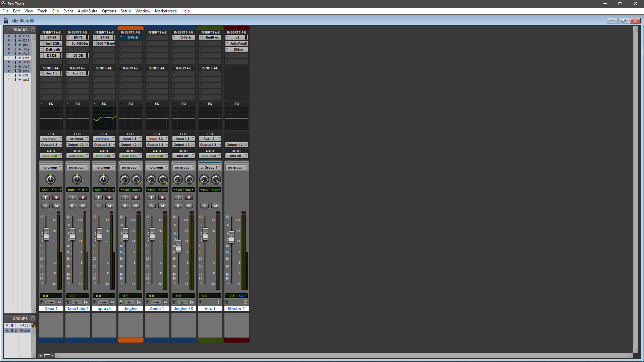
Task: Click the pan knob on Dana 1
Action: tap(51, 180)
